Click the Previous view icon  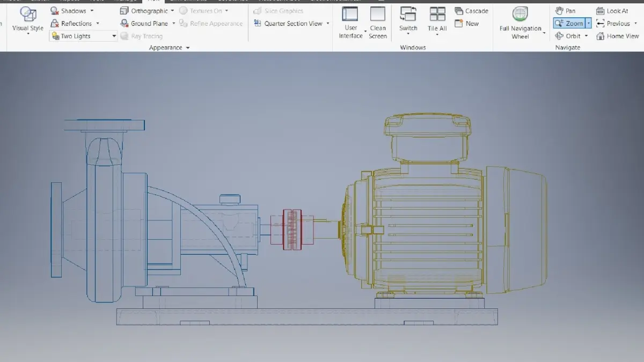[x=600, y=24]
